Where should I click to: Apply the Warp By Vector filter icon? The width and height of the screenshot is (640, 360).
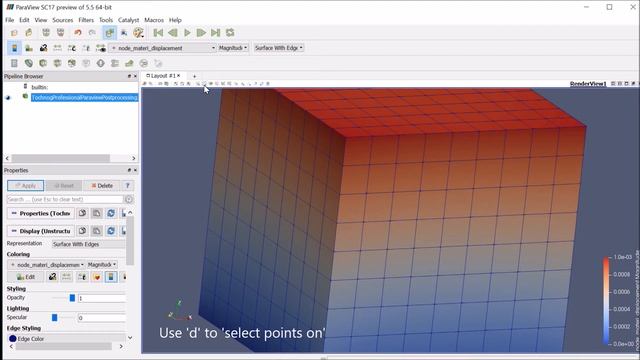tap(129, 63)
